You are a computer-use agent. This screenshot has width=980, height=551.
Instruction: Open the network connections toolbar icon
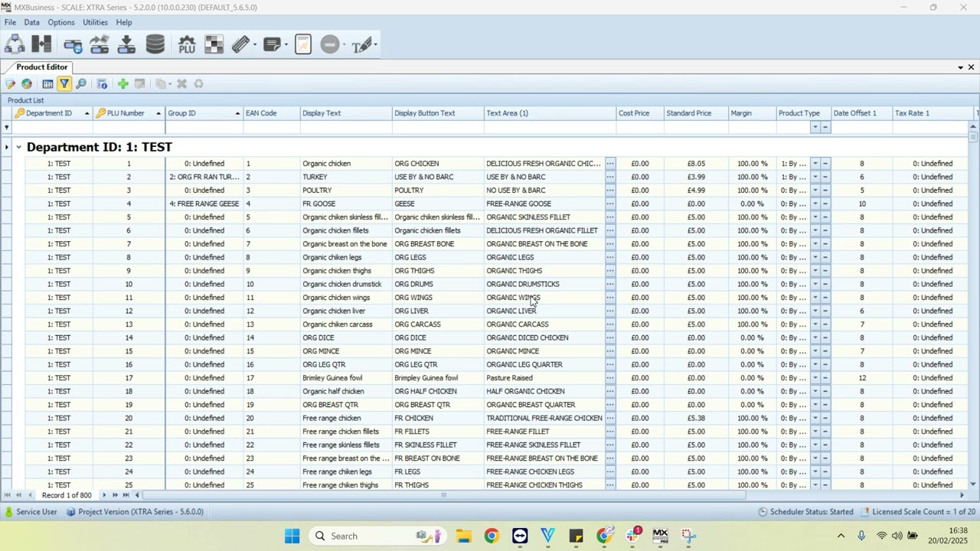[x=14, y=44]
